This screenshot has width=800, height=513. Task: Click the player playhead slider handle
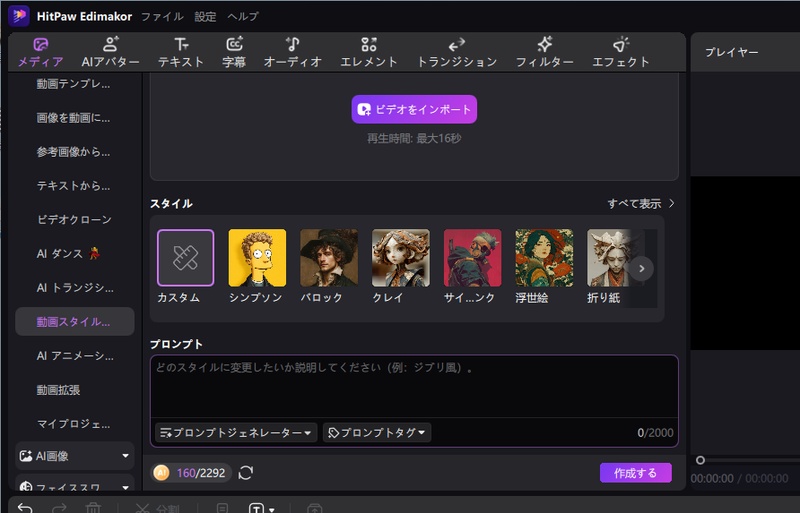[701, 460]
